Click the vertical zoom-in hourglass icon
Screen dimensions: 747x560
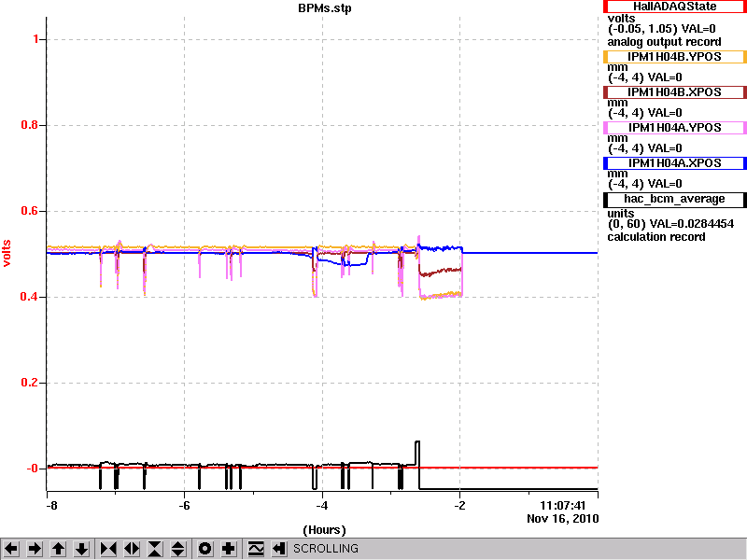coord(155,549)
